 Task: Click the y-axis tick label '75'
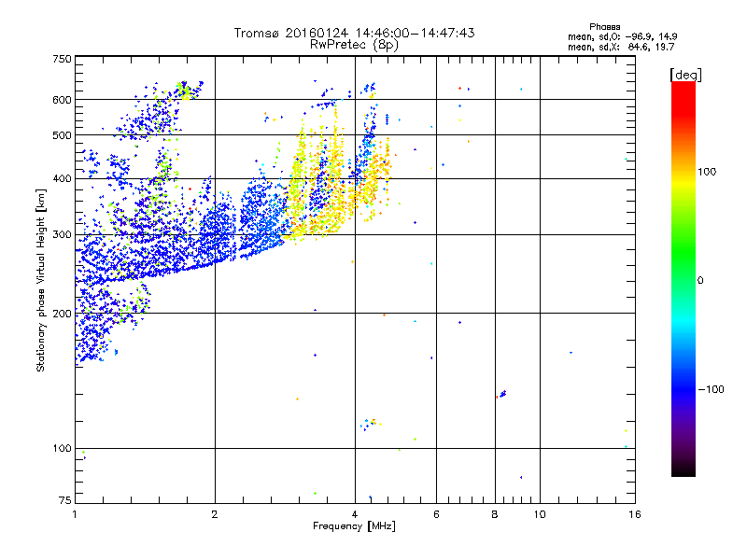click(x=65, y=500)
